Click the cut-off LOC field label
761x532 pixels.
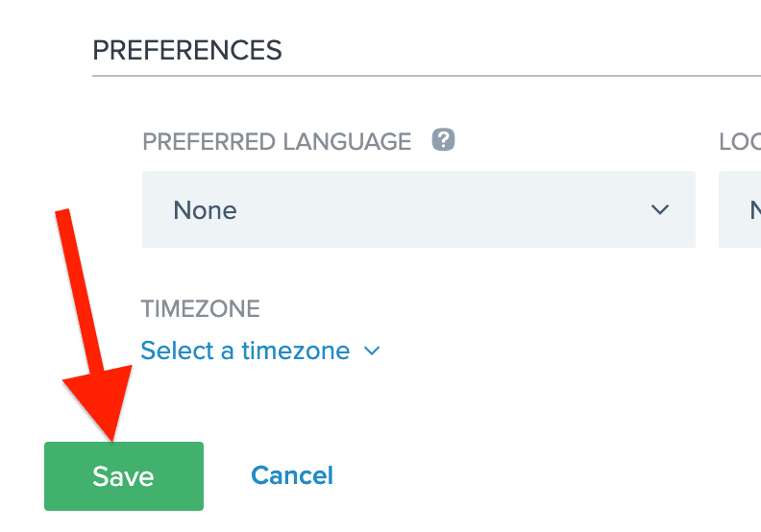[740, 141]
